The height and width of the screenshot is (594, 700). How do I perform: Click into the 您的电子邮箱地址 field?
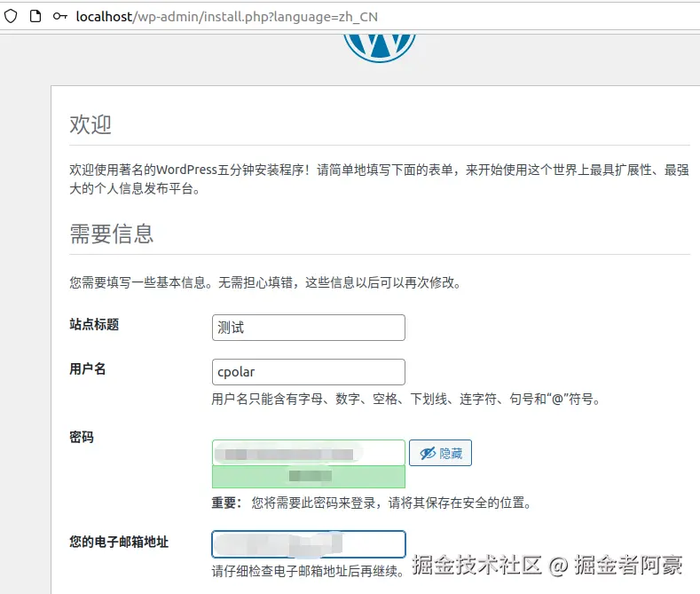309,544
